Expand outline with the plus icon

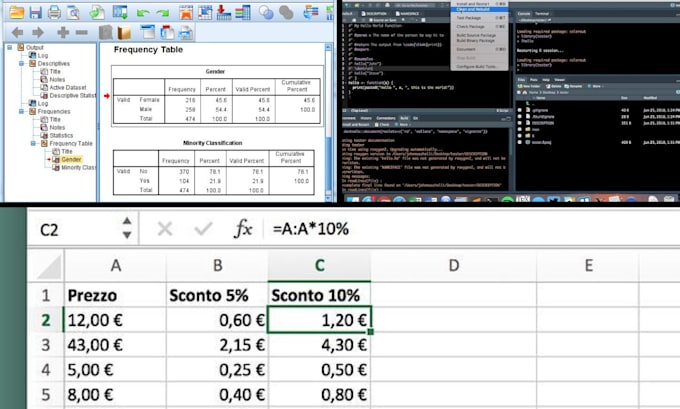click(x=63, y=32)
